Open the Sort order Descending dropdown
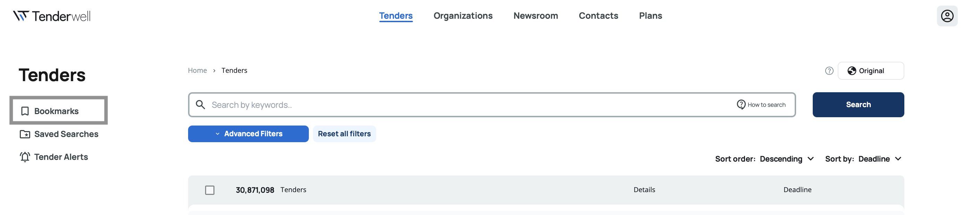Image resolution: width=980 pixels, height=215 pixels. pos(786,159)
